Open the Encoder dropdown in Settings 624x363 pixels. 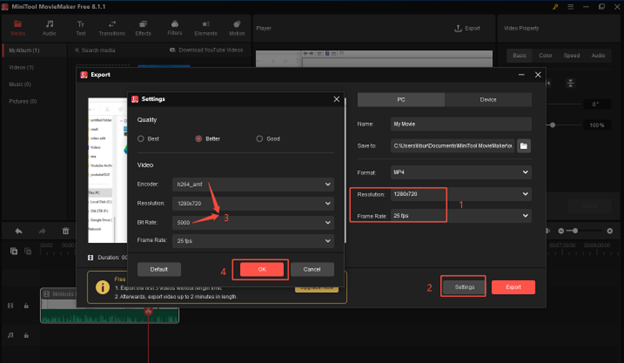[253, 184]
